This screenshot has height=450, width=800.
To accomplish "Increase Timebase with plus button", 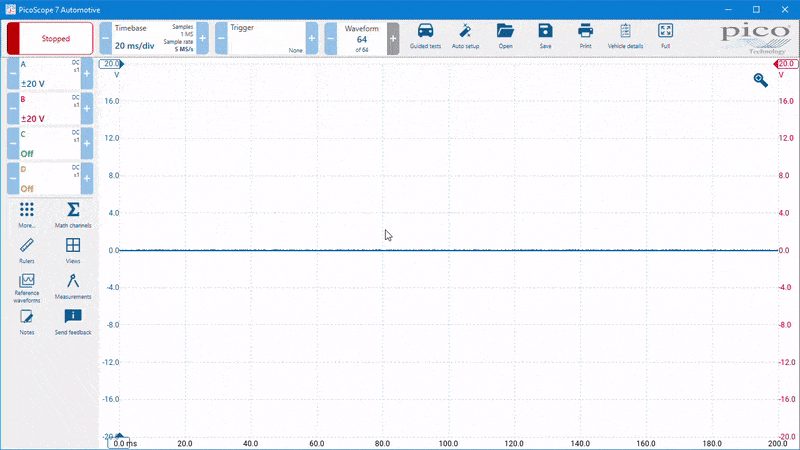I will (203, 38).
